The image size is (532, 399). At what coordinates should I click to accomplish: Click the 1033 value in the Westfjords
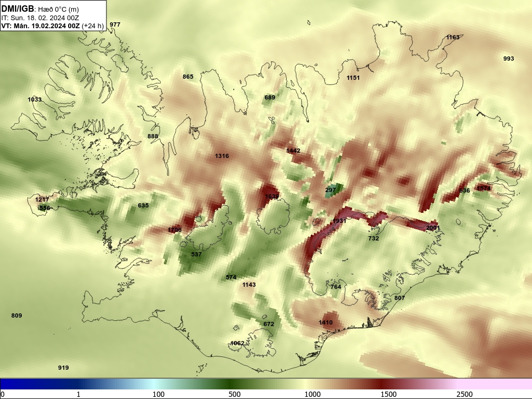click(35, 99)
